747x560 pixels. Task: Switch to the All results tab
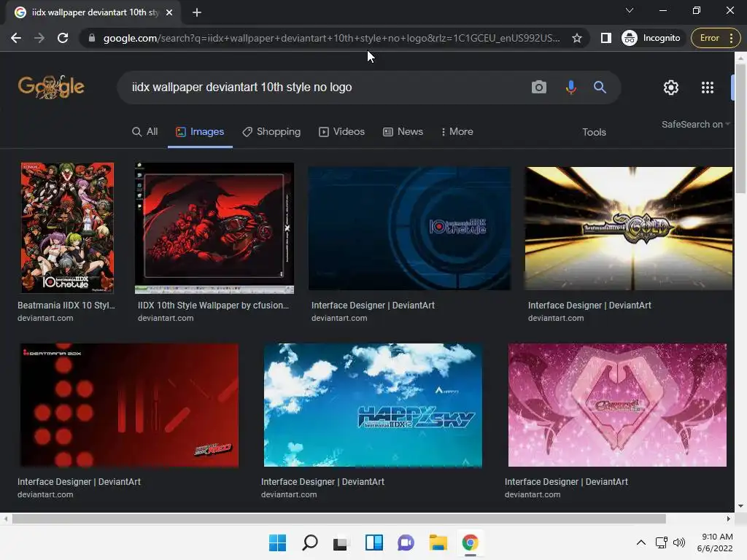(x=145, y=132)
